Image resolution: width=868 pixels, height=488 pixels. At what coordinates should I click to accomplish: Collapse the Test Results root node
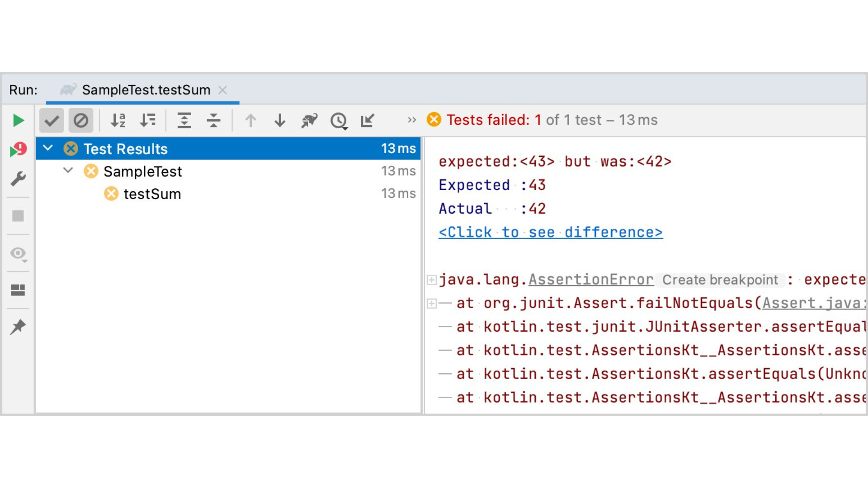pyautogui.click(x=48, y=148)
